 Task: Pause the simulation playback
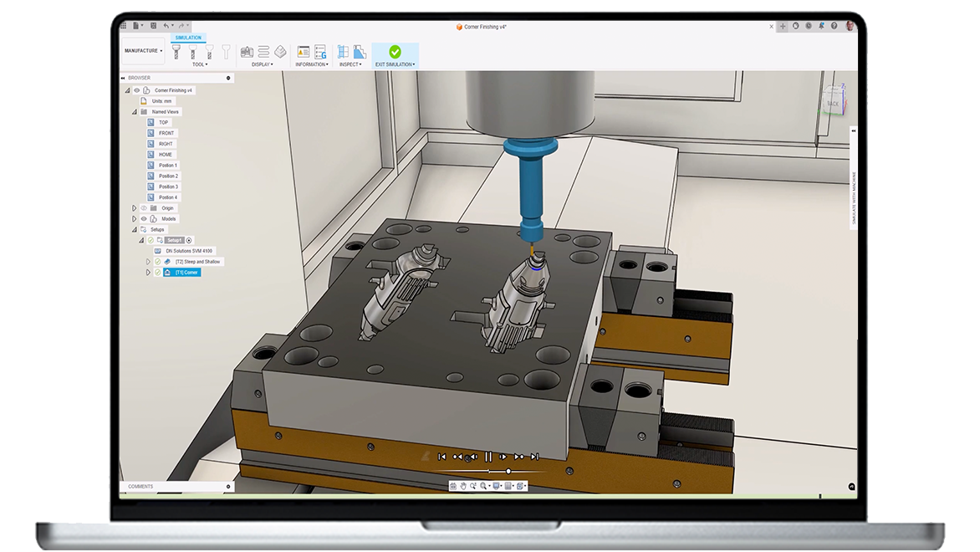click(488, 457)
